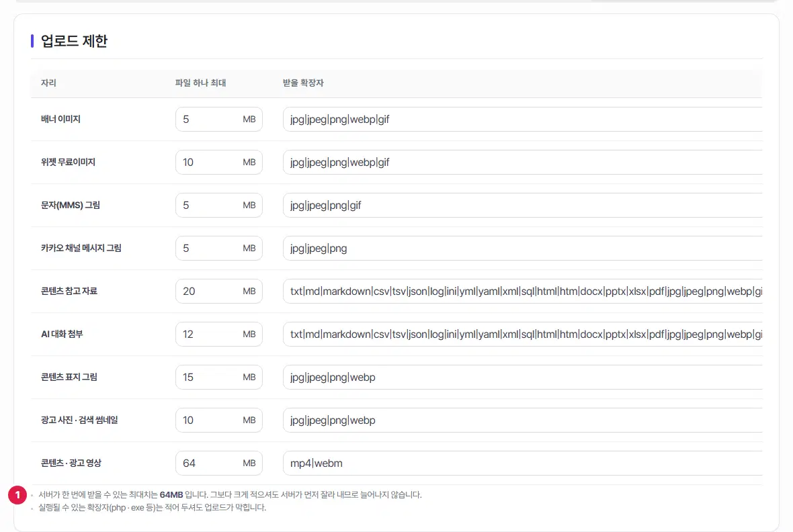Image resolution: width=793 pixels, height=532 pixels.
Task: Click the 콘텐츠 참고 자료 extensions field
Action: tap(522, 292)
